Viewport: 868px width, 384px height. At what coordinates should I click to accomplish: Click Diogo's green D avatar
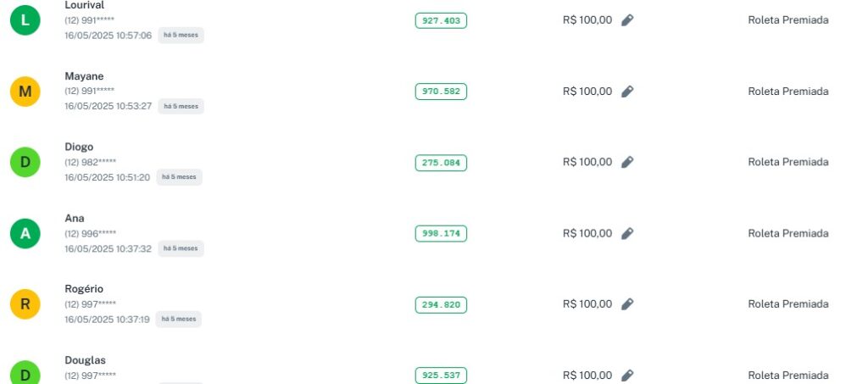pos(25,162)
